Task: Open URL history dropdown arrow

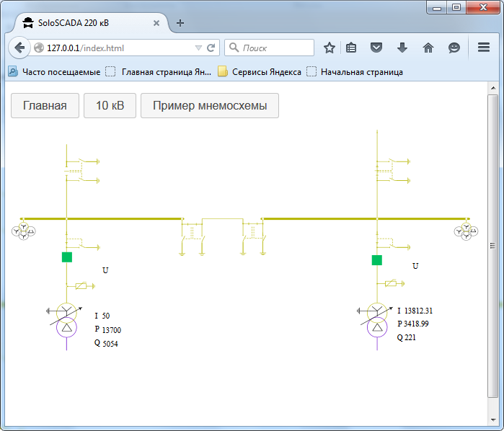Action: point(198,48)
